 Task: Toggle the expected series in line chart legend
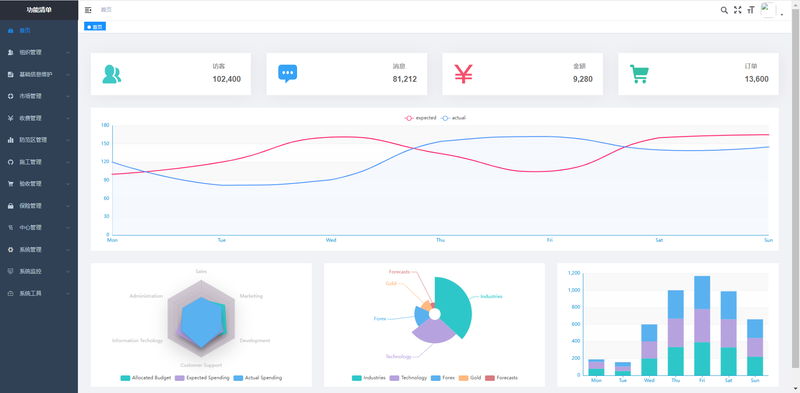click(x=420, y=118)
